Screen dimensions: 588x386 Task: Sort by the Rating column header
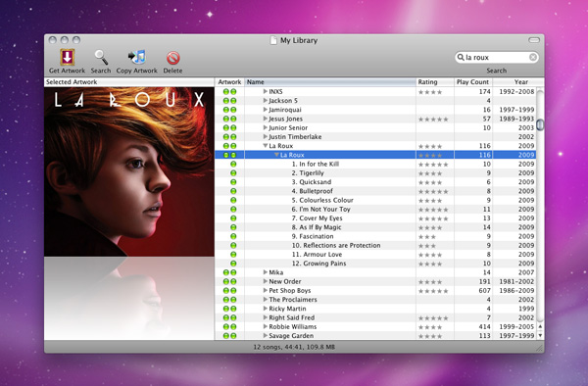pyautogui.click(x=435, y=82)
